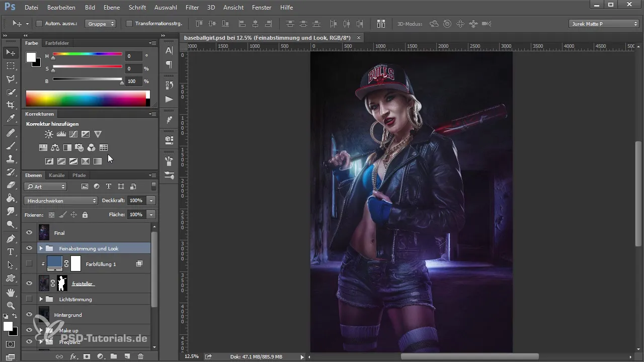Select the Zoom tool
Screen dimensions: 644x362
click(11, 305)
